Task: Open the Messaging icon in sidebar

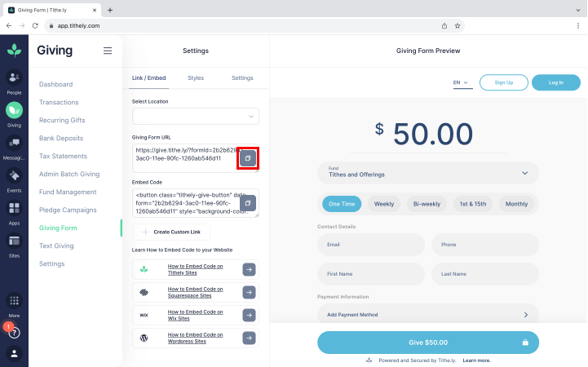Action: (14, 143)
